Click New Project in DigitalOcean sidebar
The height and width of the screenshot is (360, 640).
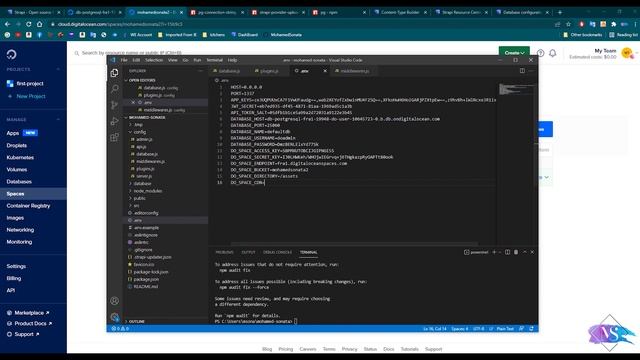(x=31, y=96)
